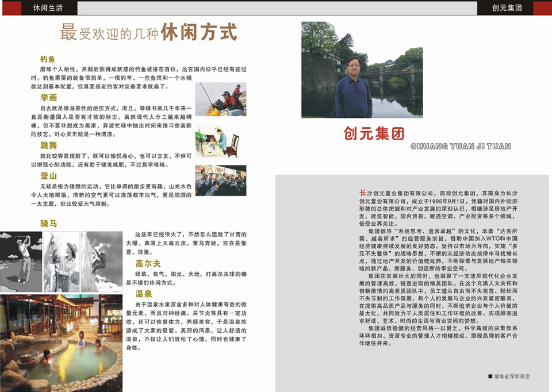The image size is (552, 392).
Task: Click the line starting 绿草、氧气、阳光
Action: coord(191,274)
